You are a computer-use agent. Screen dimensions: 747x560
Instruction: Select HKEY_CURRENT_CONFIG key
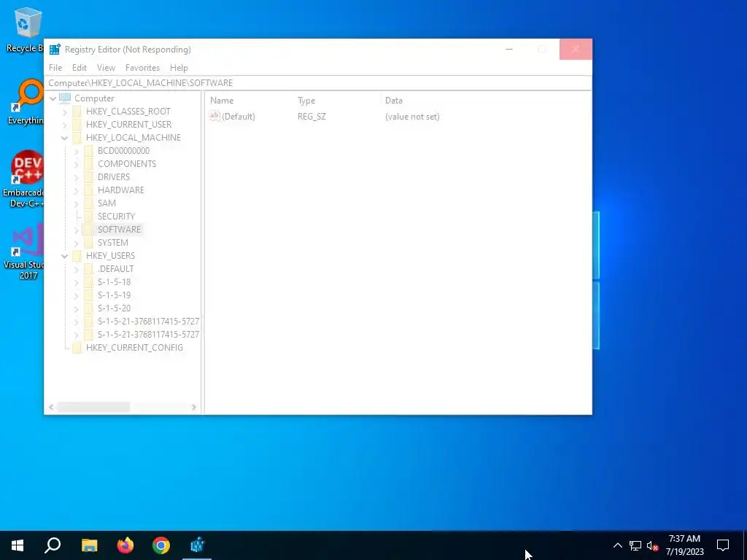pyautogui.click(x=134, y=348)
